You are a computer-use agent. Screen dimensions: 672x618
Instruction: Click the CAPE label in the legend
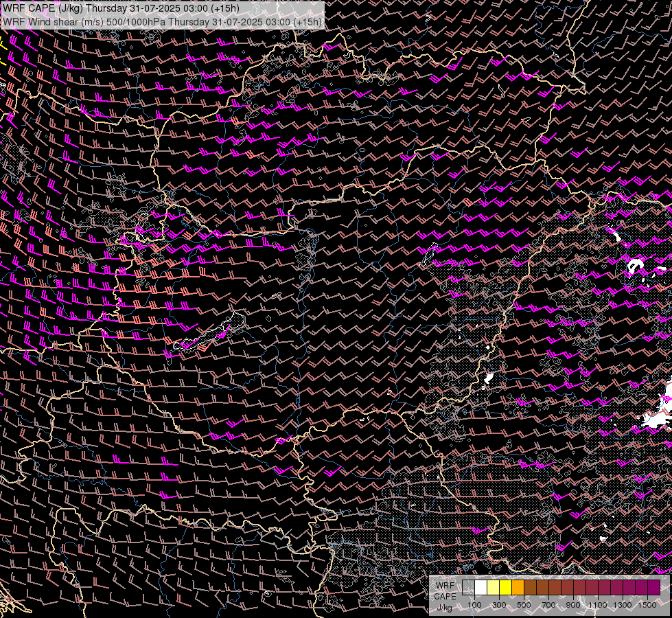pyautogui.click(x=445, y=597)
